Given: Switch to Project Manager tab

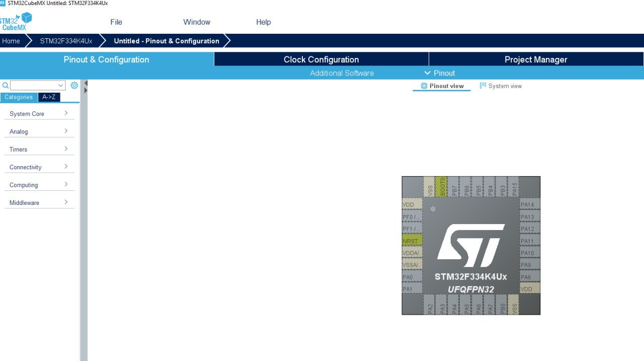Looking at the screenshot, I should [x=536, y=59].
